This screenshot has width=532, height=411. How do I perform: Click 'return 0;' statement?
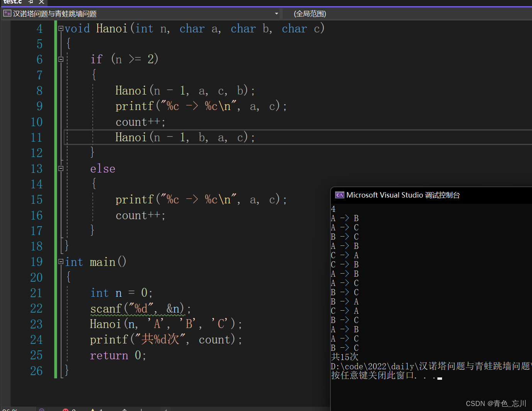[x=118, y=355]
